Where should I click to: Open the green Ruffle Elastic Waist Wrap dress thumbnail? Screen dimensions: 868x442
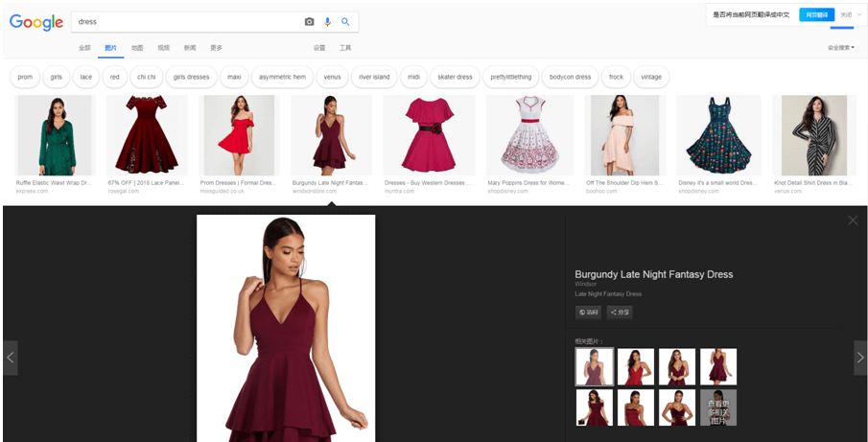(x=55, y=135)
